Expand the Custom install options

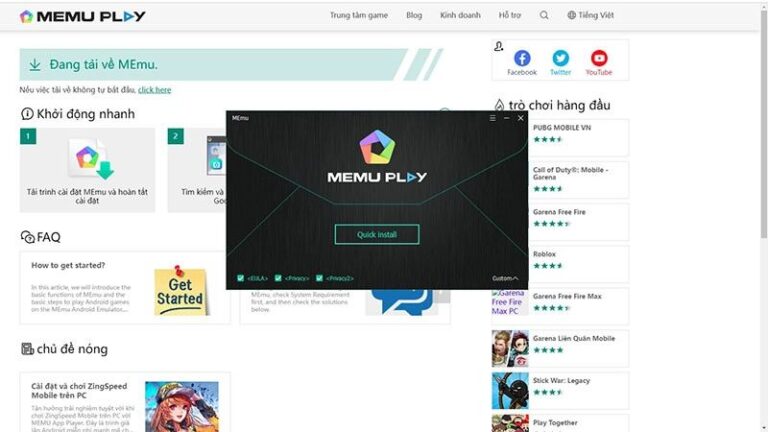coord(505,278)
